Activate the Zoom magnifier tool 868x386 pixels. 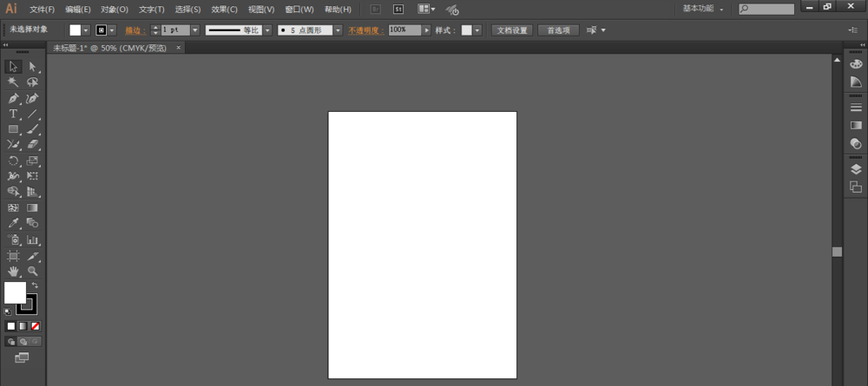coord(33,272)
